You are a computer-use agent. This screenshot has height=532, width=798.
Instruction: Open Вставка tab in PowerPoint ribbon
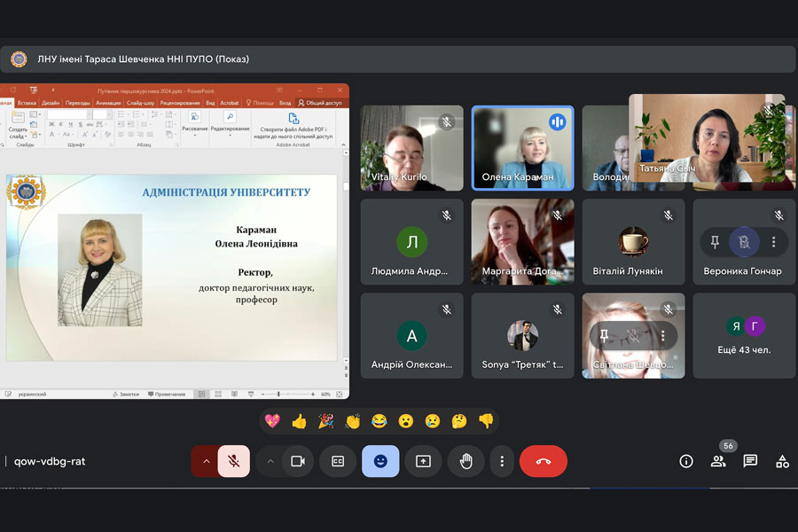(27, 103)
